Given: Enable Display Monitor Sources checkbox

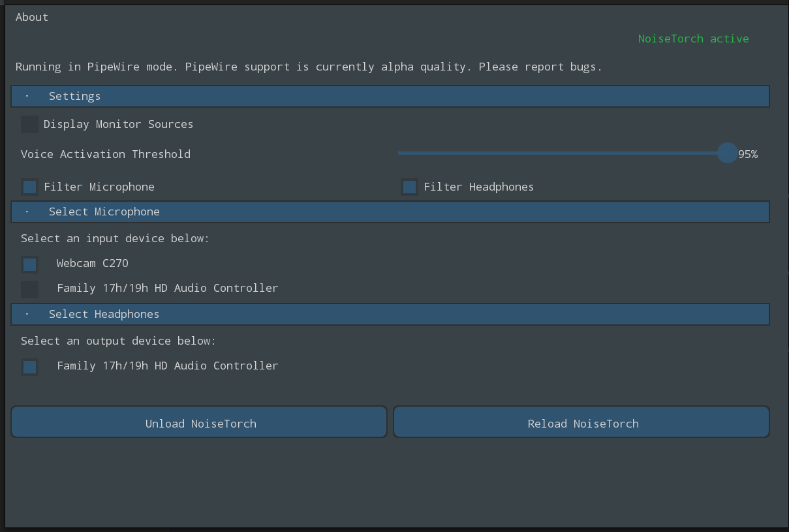Looking at the screenshot, I should coord(29,124).
